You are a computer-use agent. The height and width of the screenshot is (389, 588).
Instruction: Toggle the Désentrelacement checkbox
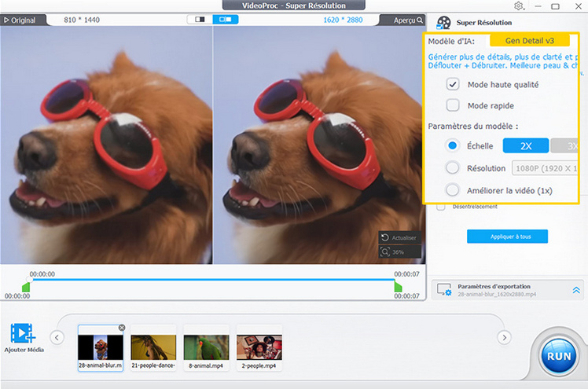click(441, 207)
